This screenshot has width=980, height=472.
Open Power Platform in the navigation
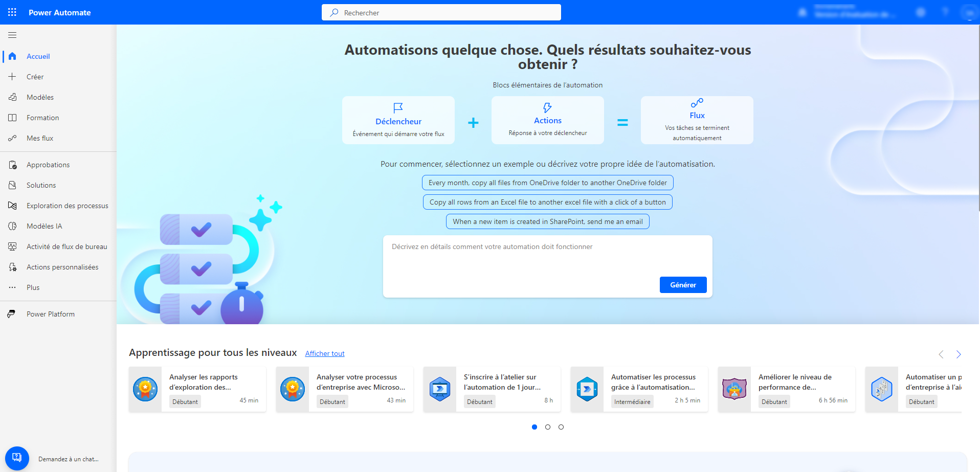[51, 314]
